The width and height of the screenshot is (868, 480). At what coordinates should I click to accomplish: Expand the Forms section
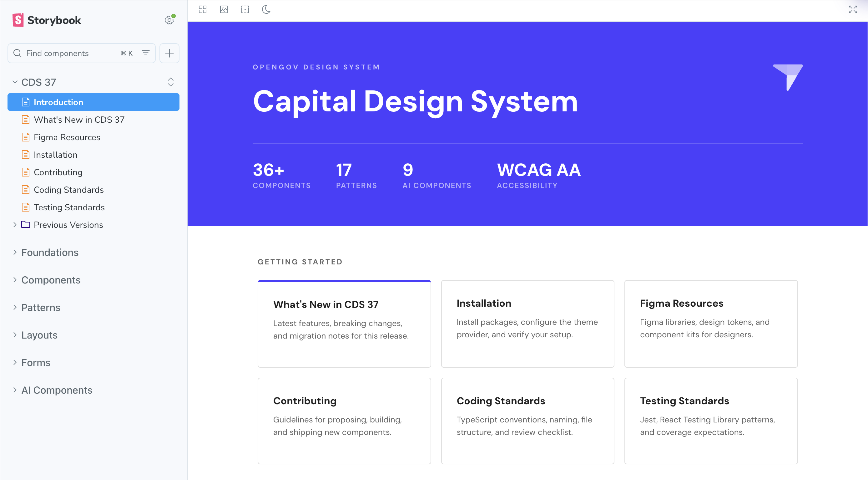36,363
